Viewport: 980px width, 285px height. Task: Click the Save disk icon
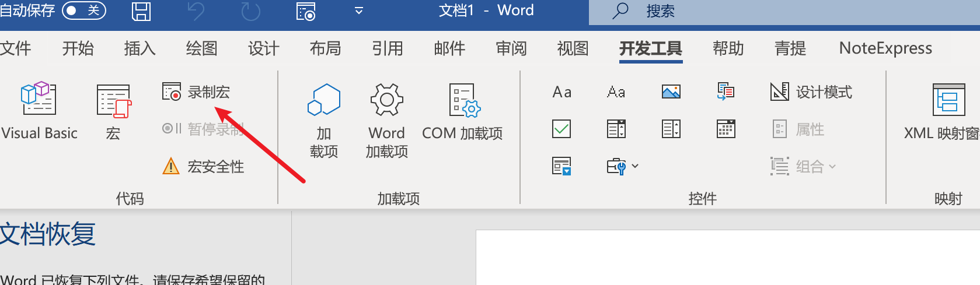pyautogui.click(x=141, y=11)
